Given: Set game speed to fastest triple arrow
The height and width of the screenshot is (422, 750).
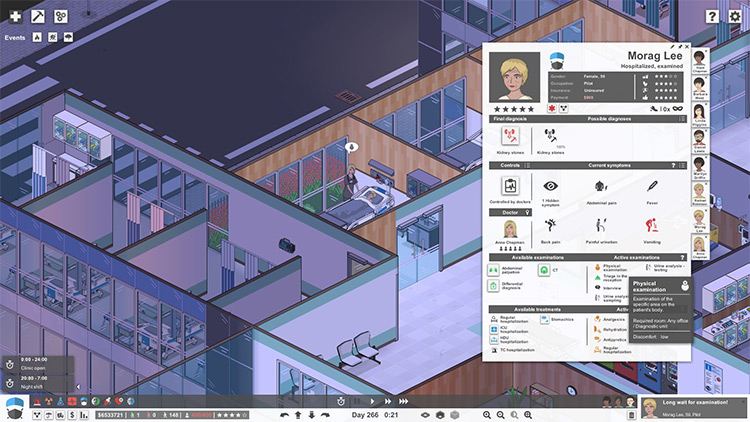Looking at the screenshot, I should coord(404,401).
